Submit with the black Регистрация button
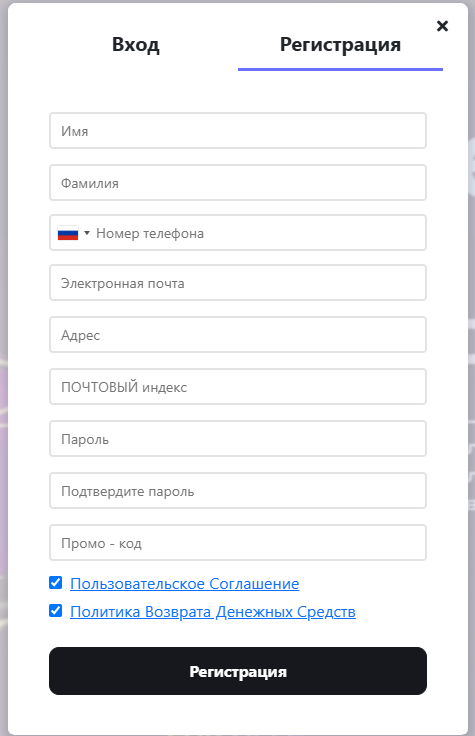This screenshot has height=736, width=475. [238, 671]
